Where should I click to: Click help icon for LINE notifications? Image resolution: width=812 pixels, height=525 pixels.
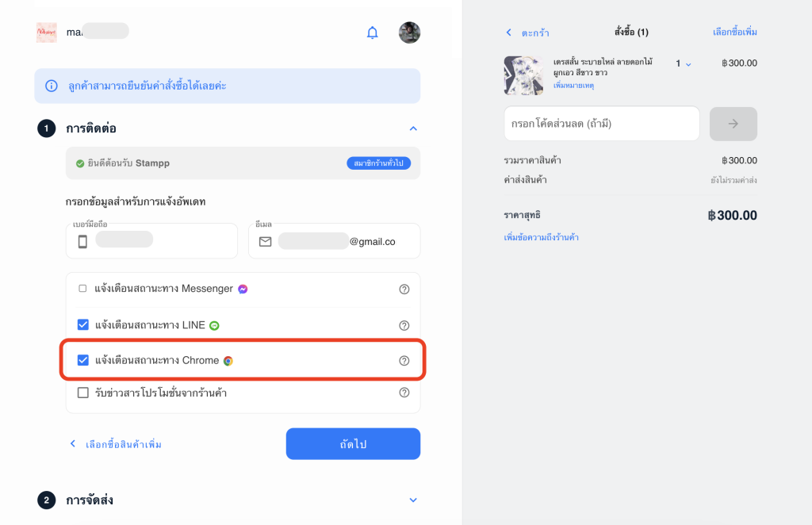tap(404, 325)
